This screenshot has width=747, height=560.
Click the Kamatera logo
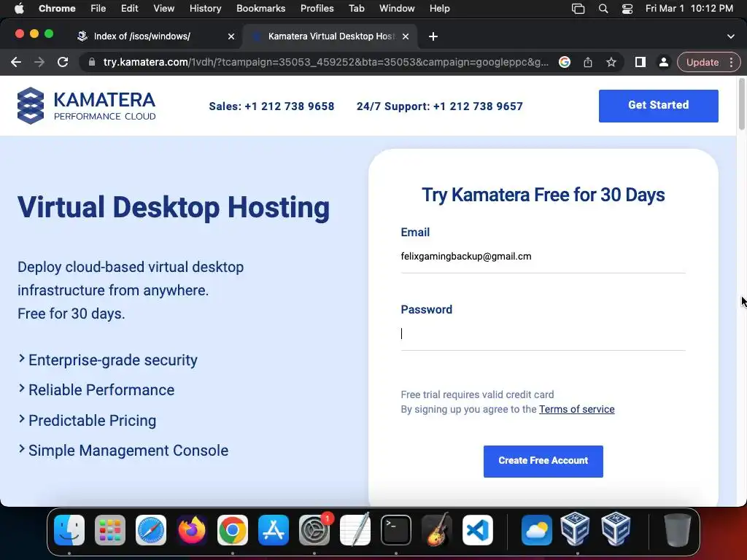click(x=86, y=106)
